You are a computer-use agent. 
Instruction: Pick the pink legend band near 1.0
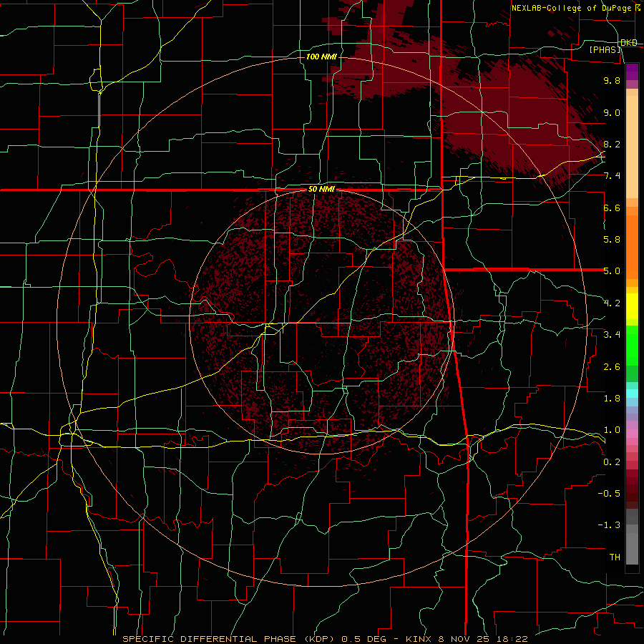[x=632, y=434]
